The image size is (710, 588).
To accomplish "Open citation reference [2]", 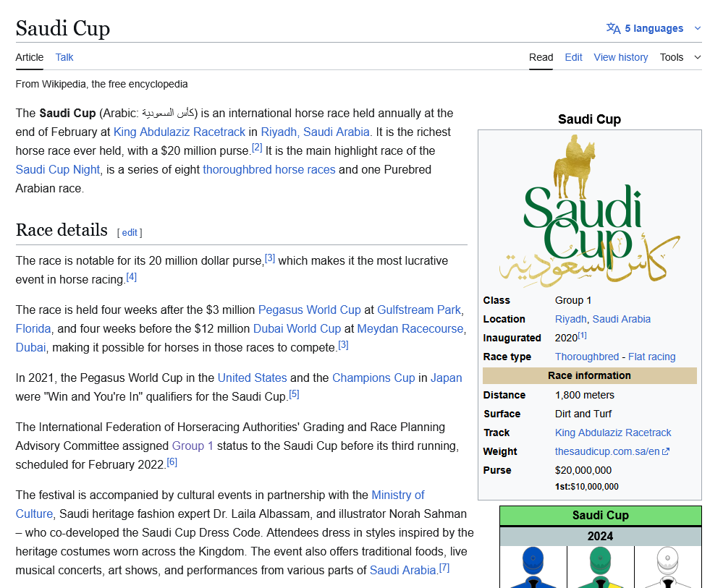I will click(x=257, y=148).
